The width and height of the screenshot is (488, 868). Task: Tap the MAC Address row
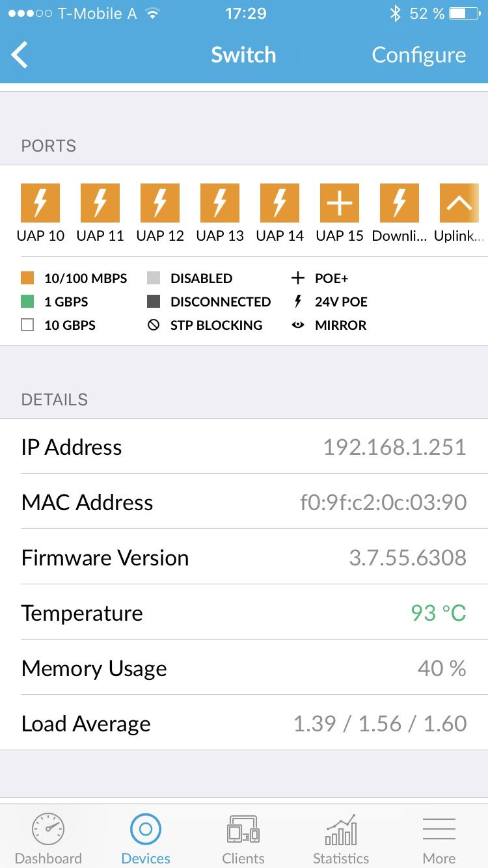[x=244, y=502]
